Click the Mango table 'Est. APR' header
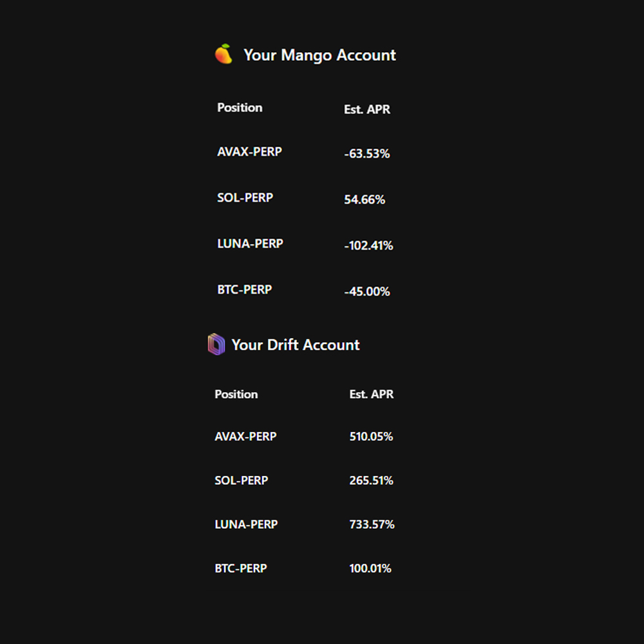 click(x=367, y=109)
